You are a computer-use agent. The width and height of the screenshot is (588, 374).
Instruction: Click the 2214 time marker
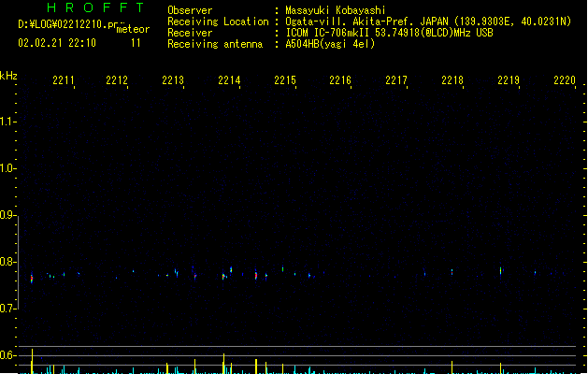[229, 80]
